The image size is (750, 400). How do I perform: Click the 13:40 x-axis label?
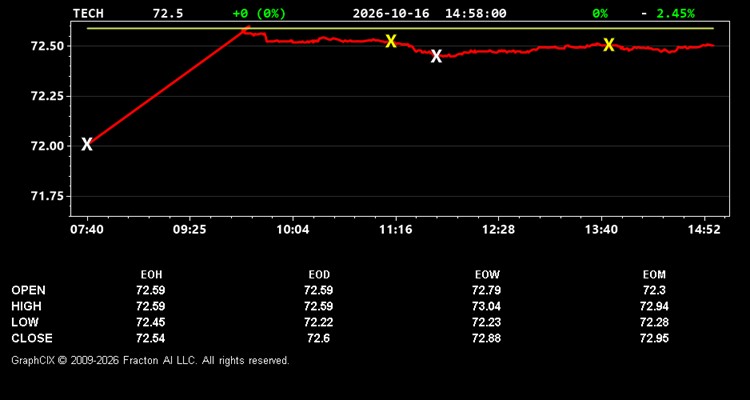pos(601,230)
